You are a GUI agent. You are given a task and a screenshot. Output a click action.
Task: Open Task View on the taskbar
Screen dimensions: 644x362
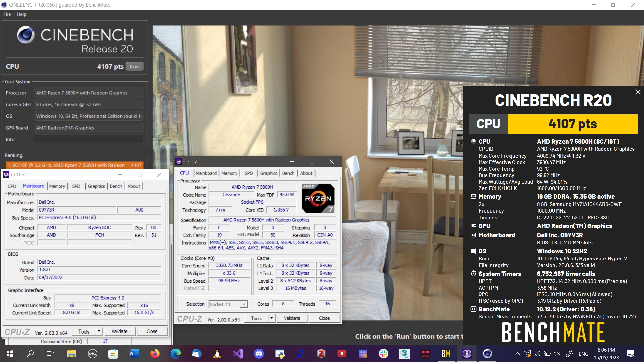(x=50, y=354)
